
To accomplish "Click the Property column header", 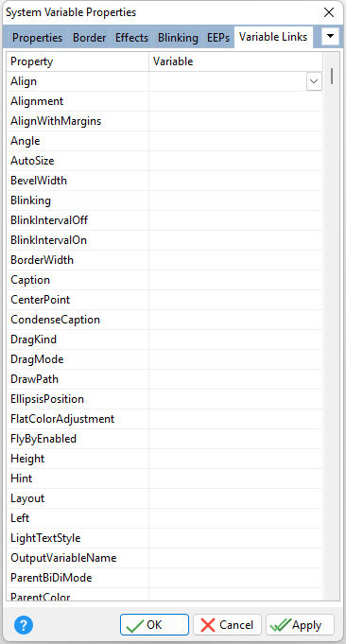I will point(78,61).
